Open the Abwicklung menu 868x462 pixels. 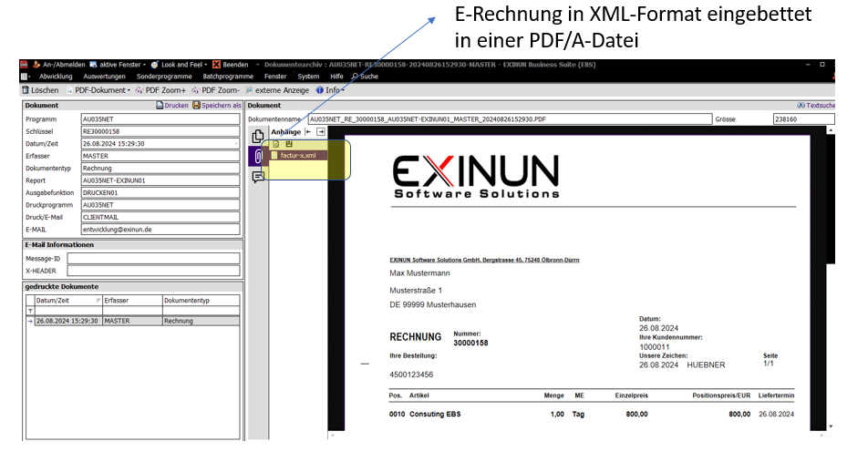(56, 77)
